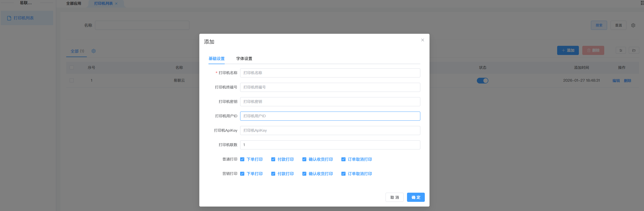Focus the 打印机终端号 input field
This screenshot has height=211, width=644.
(330, 87)
